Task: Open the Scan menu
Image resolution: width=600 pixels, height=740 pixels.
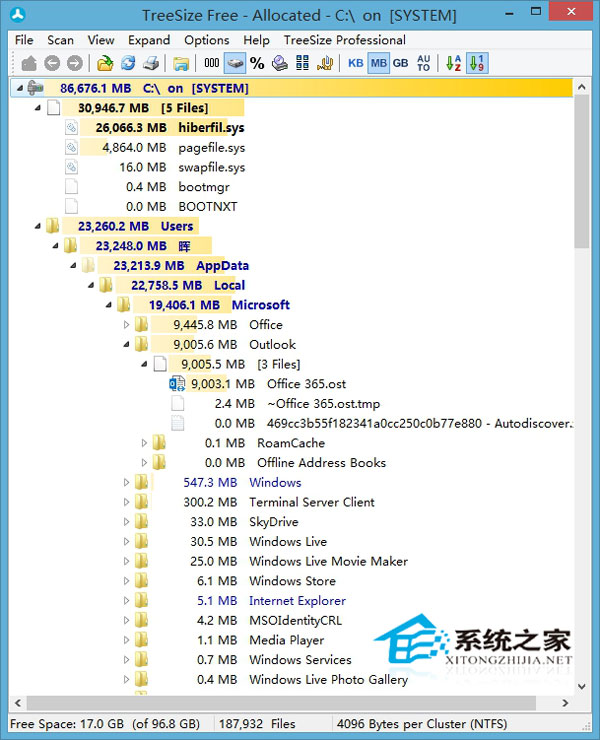Action: tap(60, 40)
